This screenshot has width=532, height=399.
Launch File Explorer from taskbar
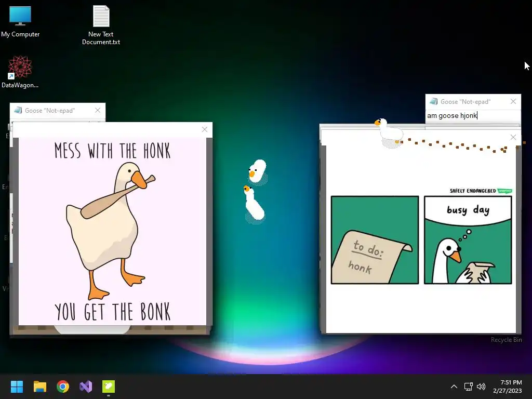(x=39, y=387)
